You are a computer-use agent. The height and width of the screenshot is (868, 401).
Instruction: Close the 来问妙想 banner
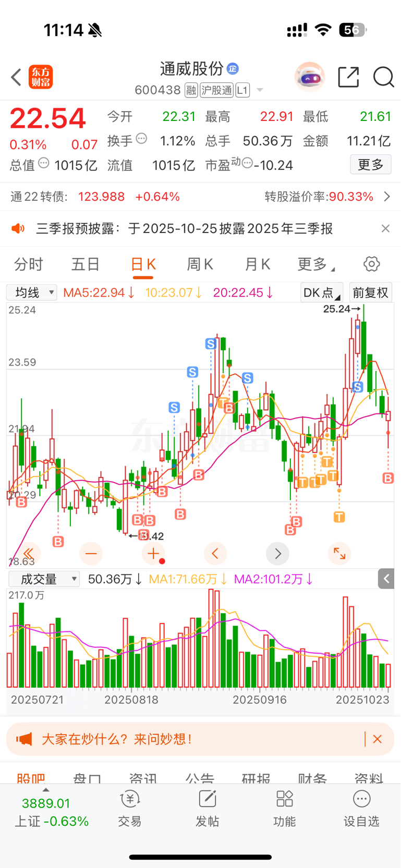coord(378,739)
